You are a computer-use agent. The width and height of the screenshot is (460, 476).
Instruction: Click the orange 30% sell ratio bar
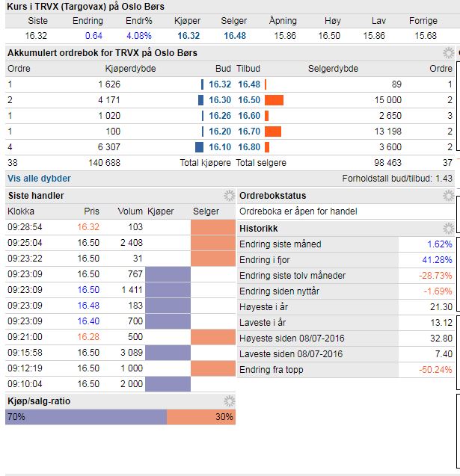point(201,417)
